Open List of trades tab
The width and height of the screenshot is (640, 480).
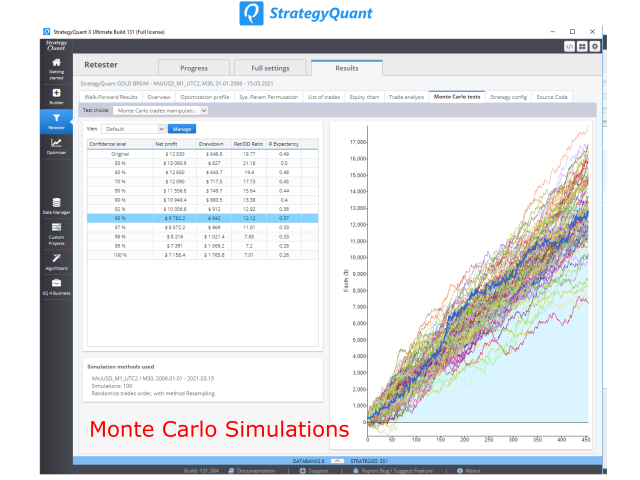click(x=324, y=97)
